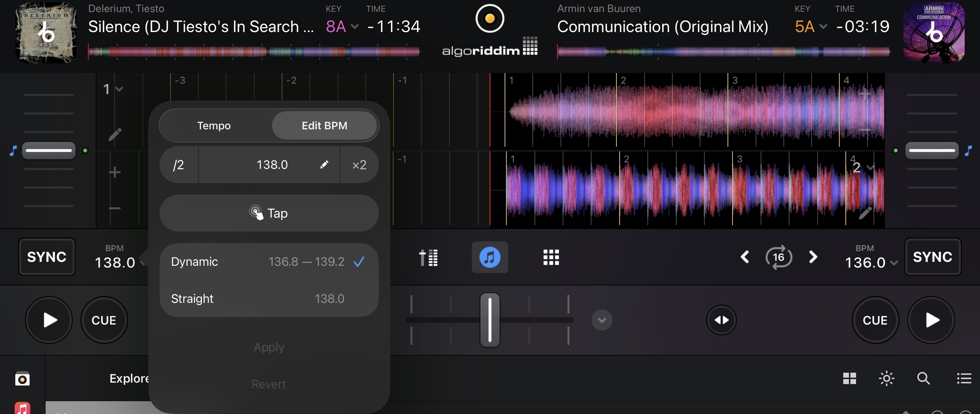The image size is (980, 414).
Task: Open the queue list icon
Action: tap(964, 379)
